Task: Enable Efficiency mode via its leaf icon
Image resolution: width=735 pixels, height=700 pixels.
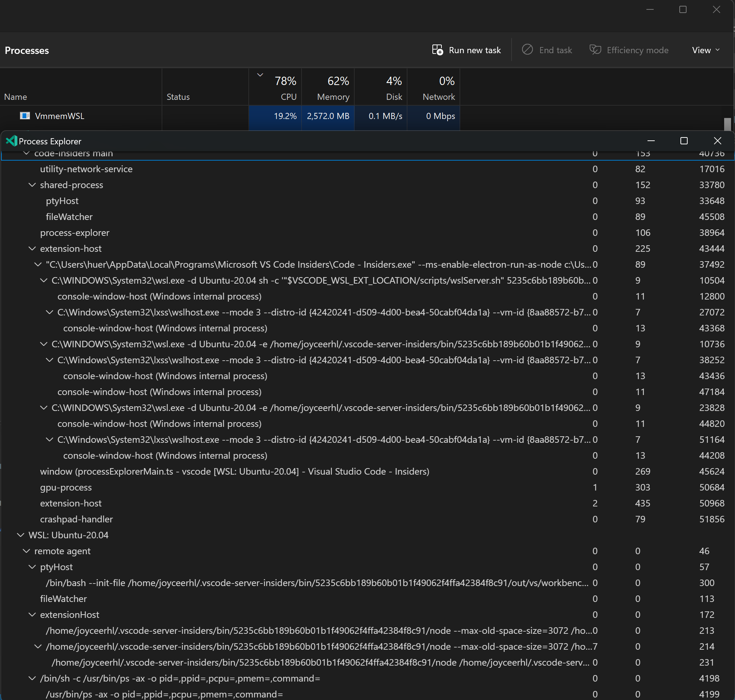Action: click(x=595, y=50)
